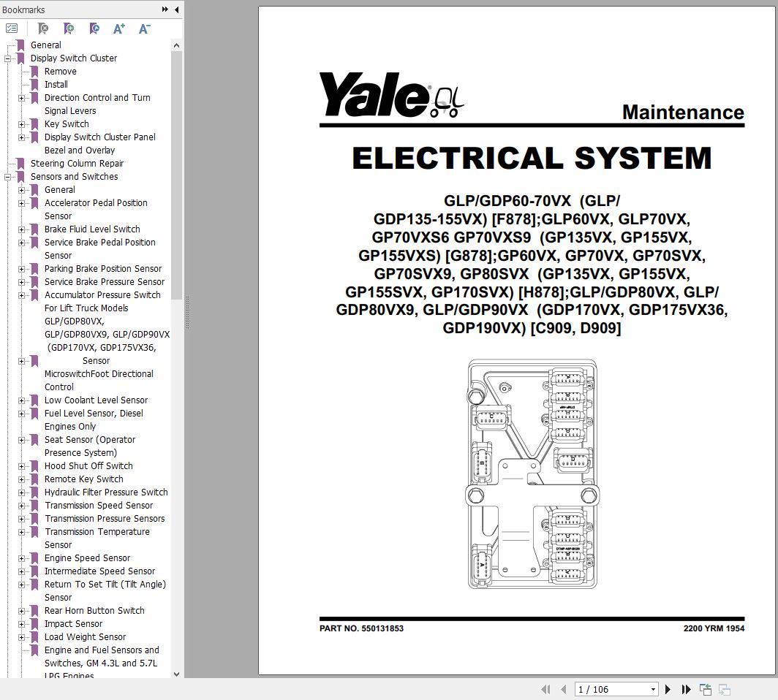
Task: Go to next page arrow
Action: 668,689
